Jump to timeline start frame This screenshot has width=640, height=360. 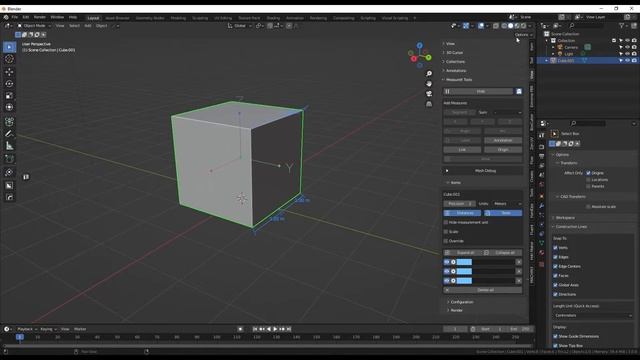(x=255, y=329)
